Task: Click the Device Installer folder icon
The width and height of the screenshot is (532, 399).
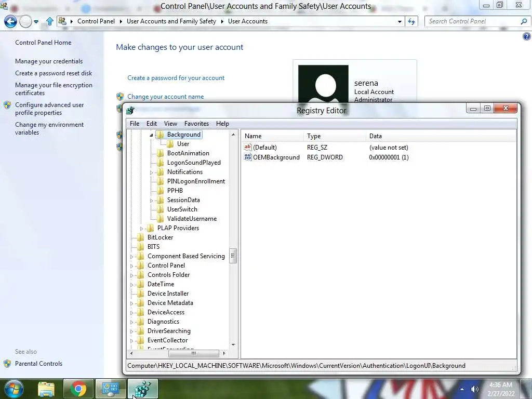Action: [x=140, y=294]
